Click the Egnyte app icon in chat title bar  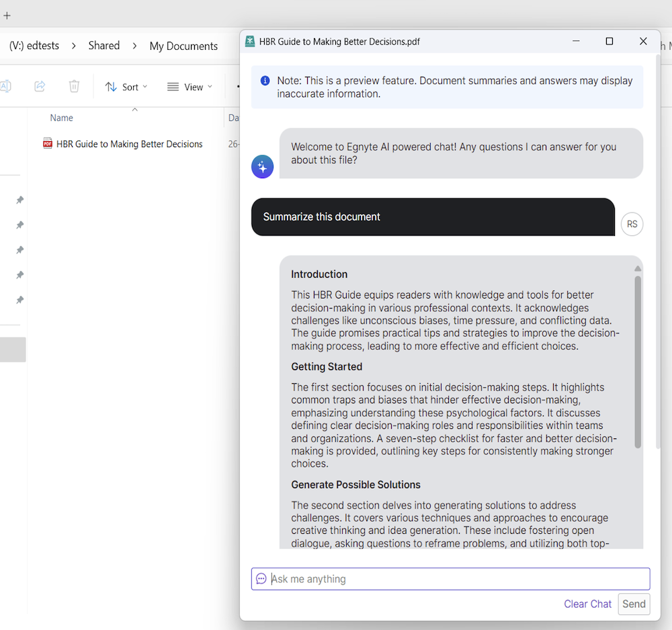[250, 41]
